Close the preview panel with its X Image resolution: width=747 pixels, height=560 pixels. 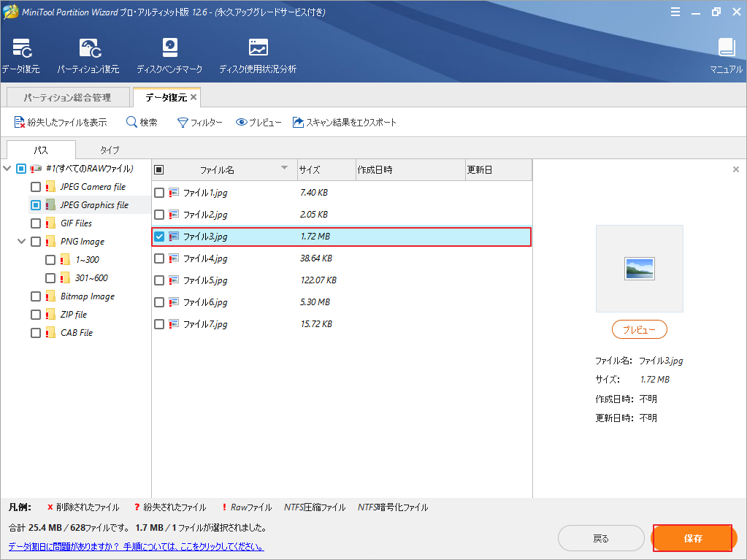pos(735,169)
